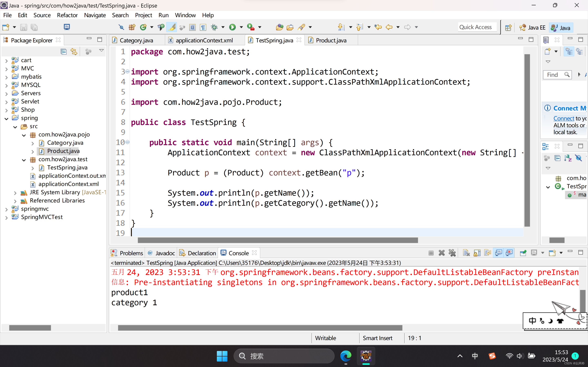Viewport: 588px width, 367px height.
Task: Toggle Show Whitespace Characters pilcrow button
Action: pos(203,27)
